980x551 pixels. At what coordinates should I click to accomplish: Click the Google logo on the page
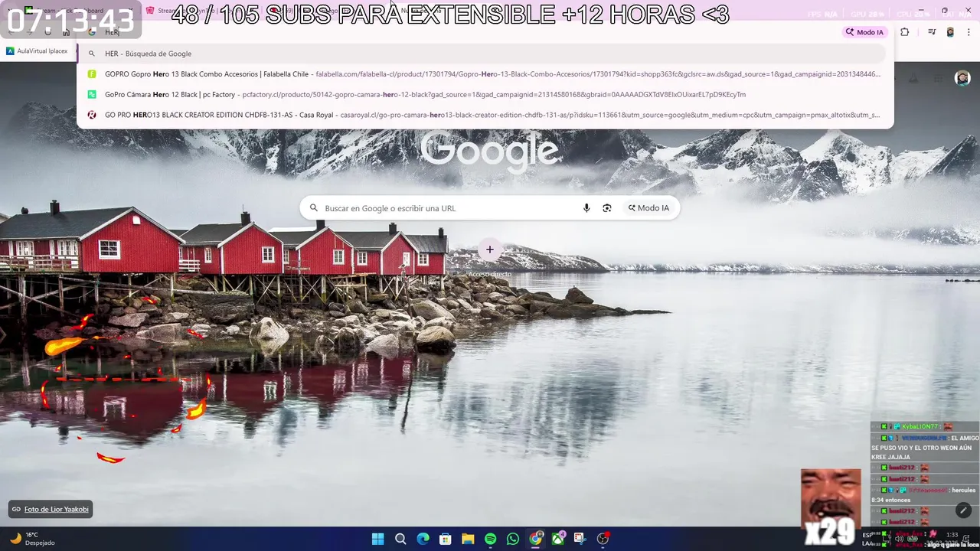[490, 150]
